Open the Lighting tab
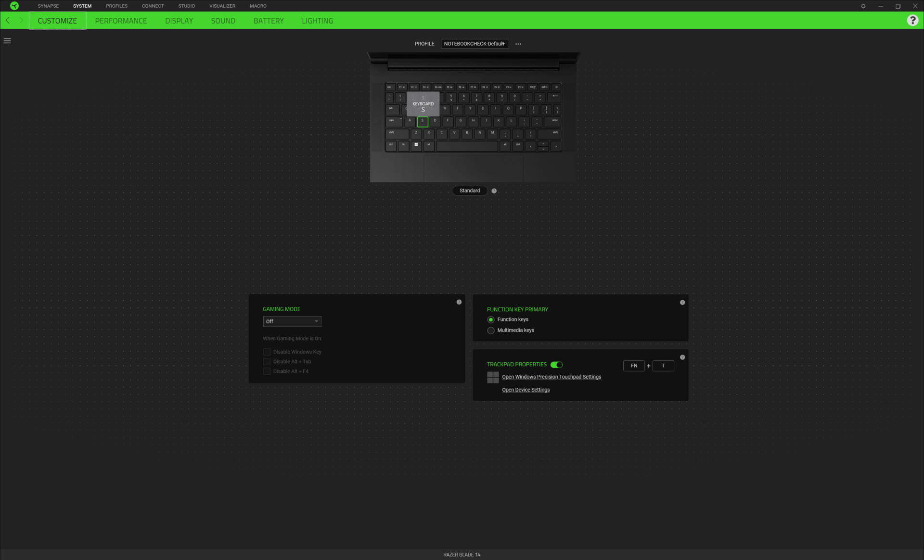The width and height of the screenshot is (924, 560). pos(317,21)
